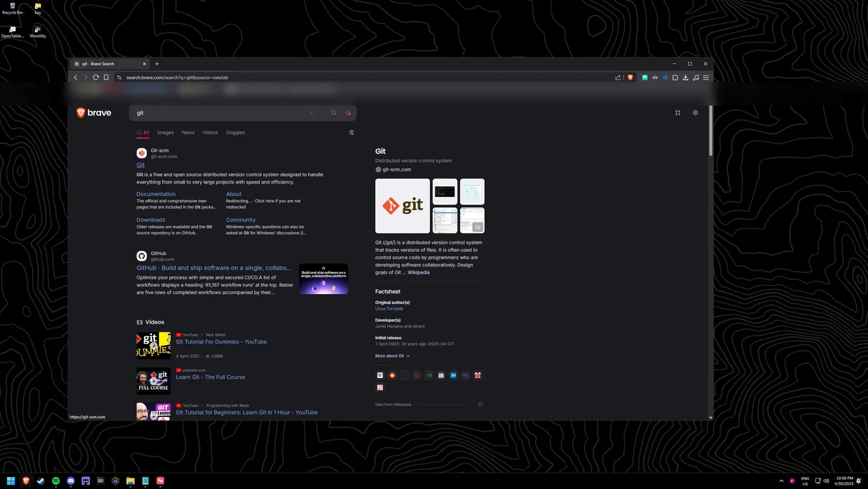This screenshot has width=868, height=489.
Task: Select the 'git - Brave Search' browser tab
Action: (110, 64)
